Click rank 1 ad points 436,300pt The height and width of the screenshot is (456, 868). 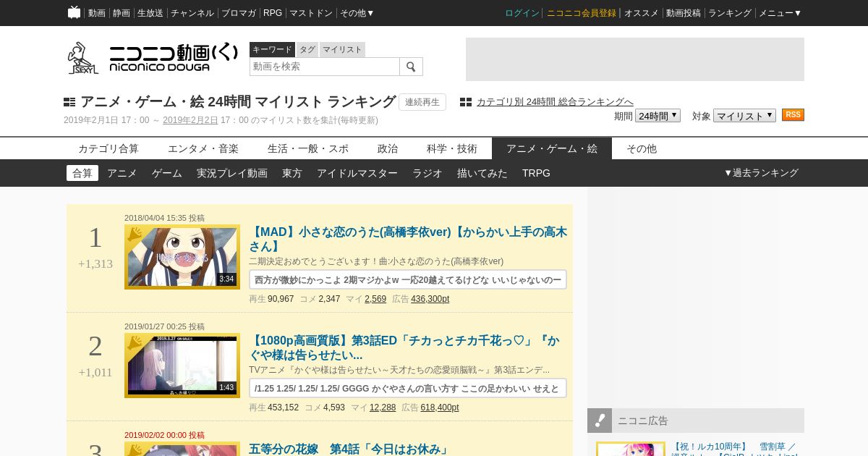(x=430, y=299)
